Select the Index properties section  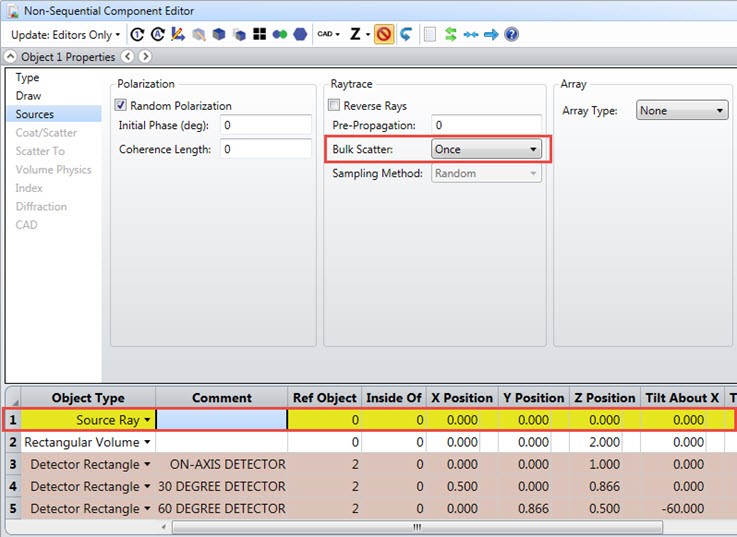[x=29, y=188]
